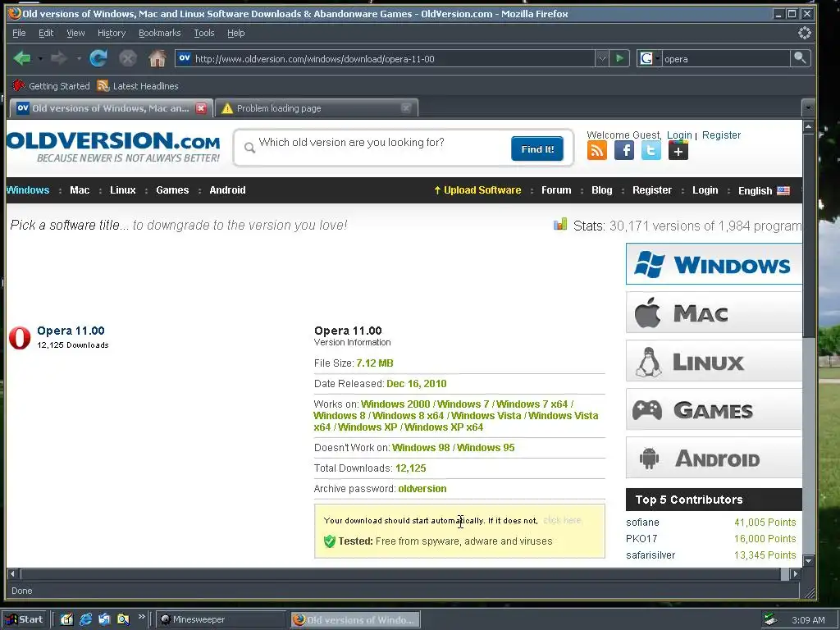Open the search engine selector icon

650,58
